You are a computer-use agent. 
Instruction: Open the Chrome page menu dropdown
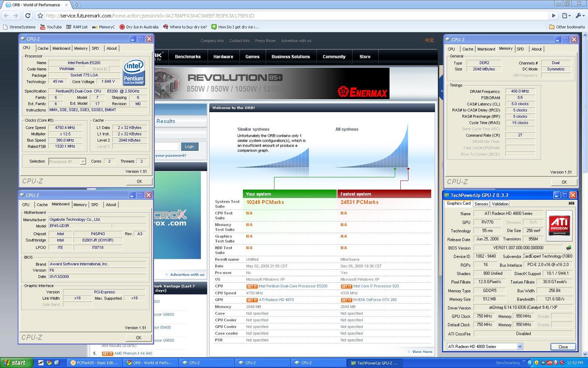coord(567,15)
